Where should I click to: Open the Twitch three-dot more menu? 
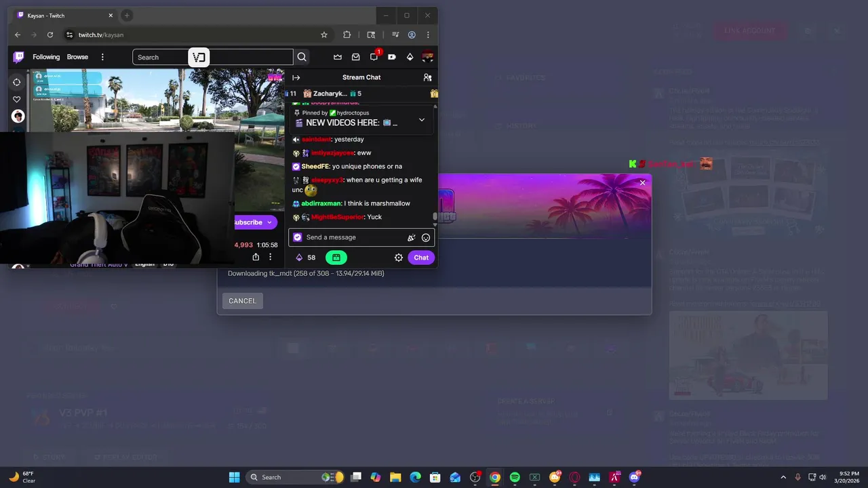click(102, 57)
